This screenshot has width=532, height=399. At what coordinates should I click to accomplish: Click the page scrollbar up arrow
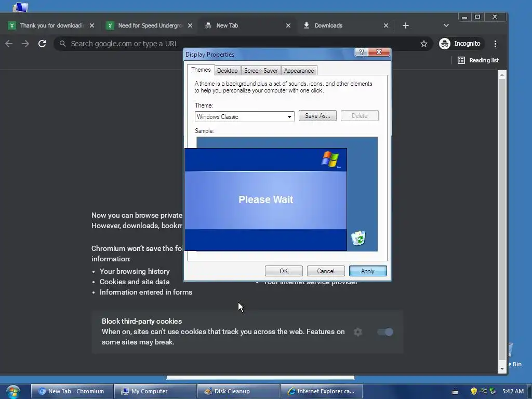tap(502, 75)
